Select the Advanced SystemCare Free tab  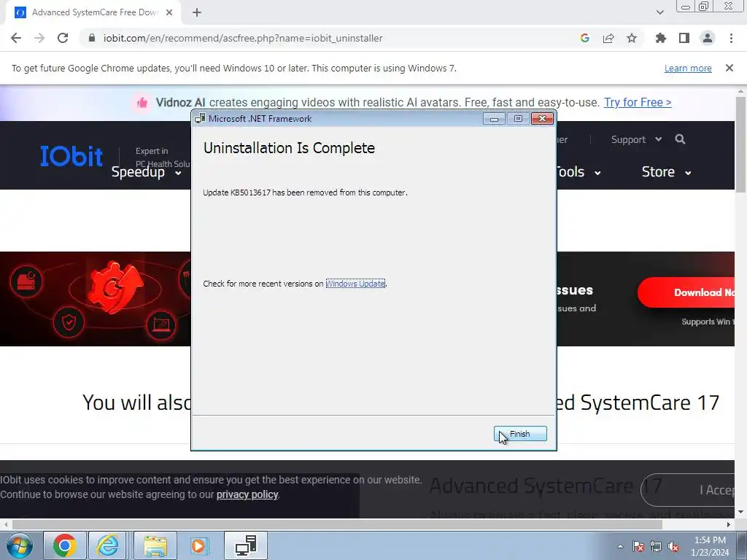click(93, 13)
